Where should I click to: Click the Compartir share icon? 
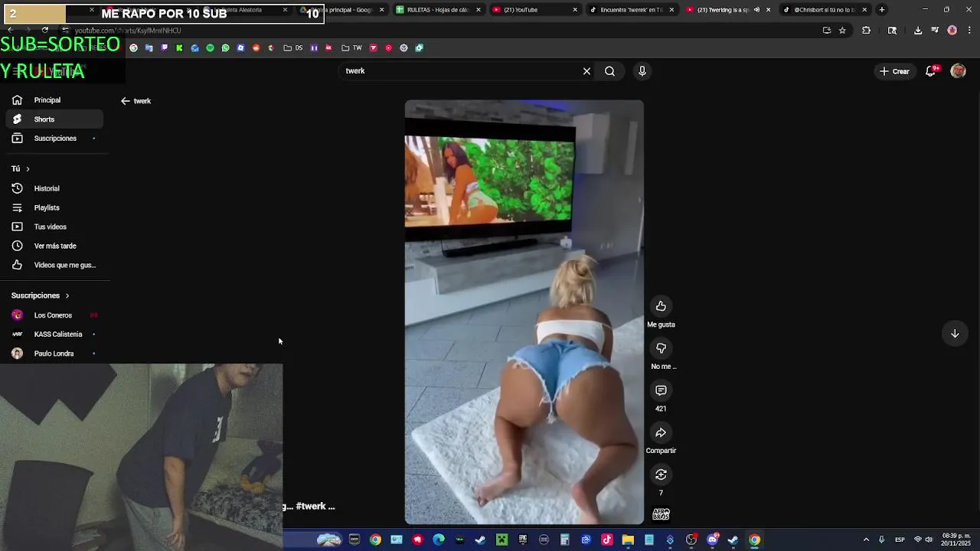[661, 432]
